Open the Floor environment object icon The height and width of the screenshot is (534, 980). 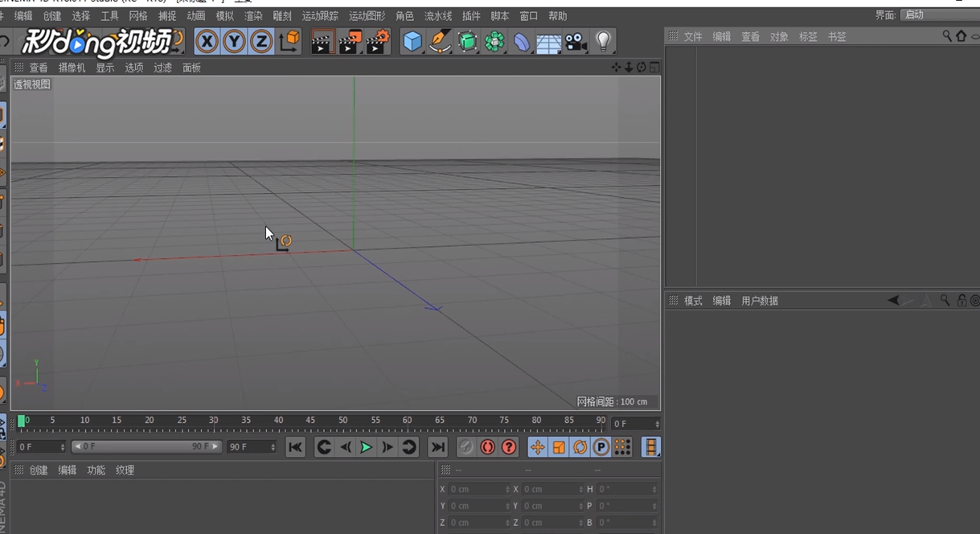tap(548, 42)
